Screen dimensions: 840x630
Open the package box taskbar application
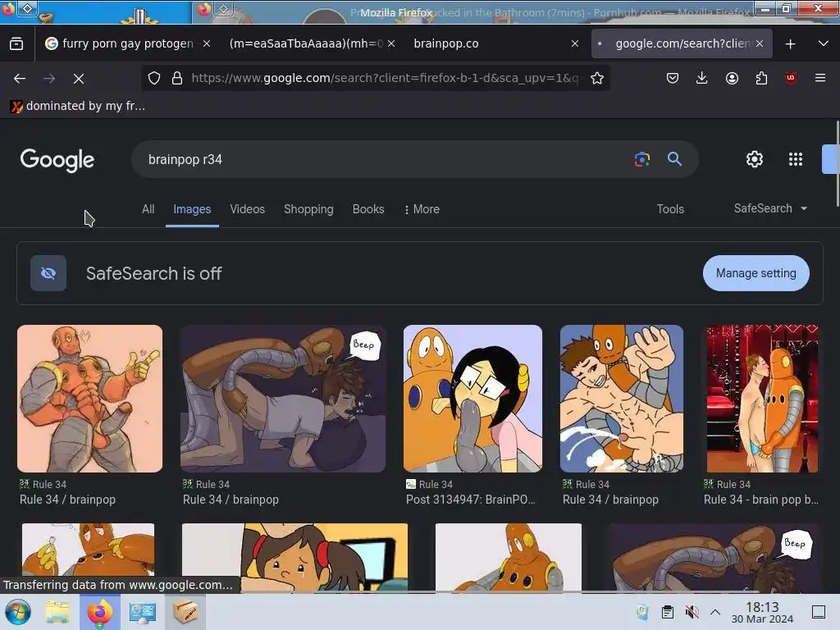(185, 612)
